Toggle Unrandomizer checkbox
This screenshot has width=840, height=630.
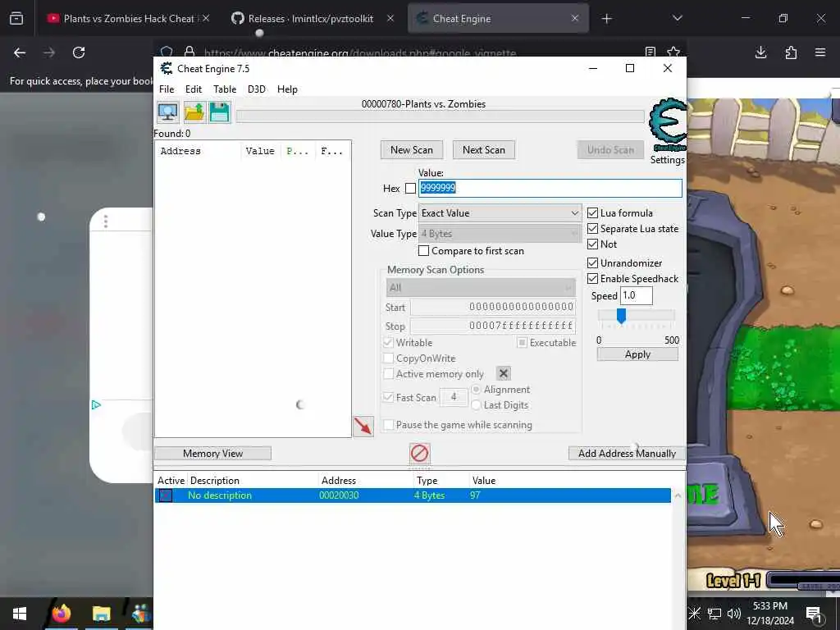pyautogui.click(x=592, y=262)
